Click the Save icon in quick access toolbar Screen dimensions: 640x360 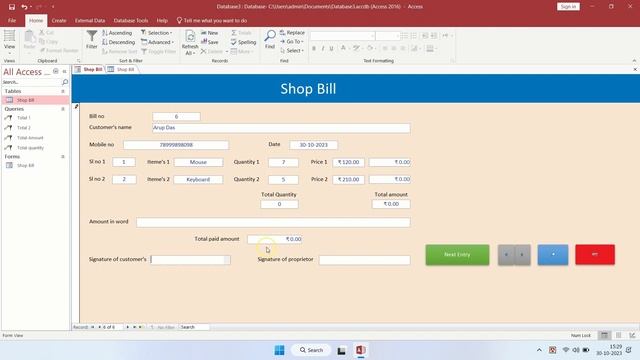[x=11, y=7]
